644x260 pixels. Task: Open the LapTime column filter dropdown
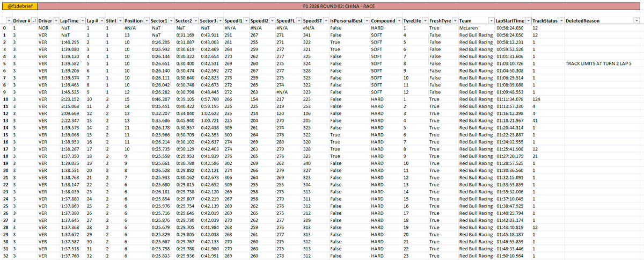pyautogui.click(x=82, y=20)
